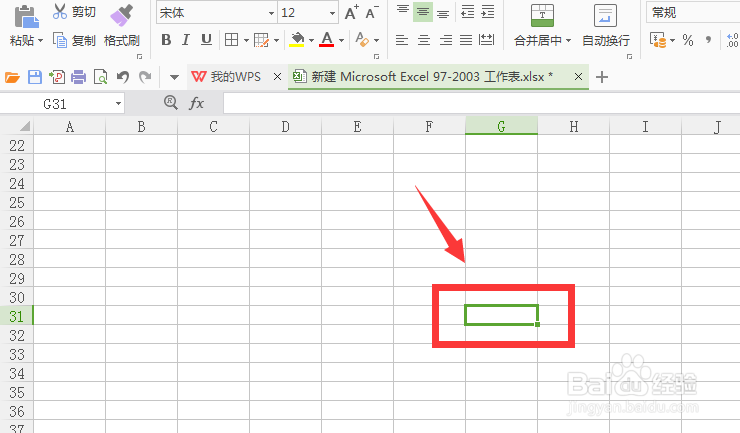
Task: Undo the last action
Action: (x=123, y=77)
